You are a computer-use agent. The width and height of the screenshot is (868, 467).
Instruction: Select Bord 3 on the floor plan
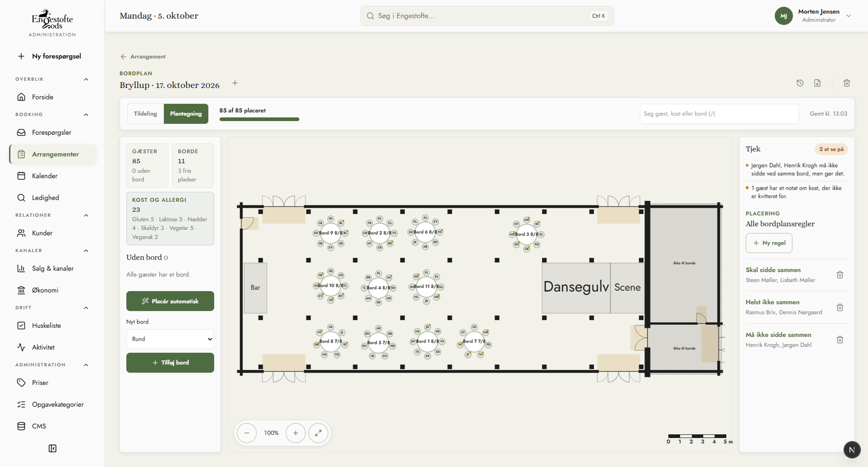pyautogui.click(x=526, y=234)
